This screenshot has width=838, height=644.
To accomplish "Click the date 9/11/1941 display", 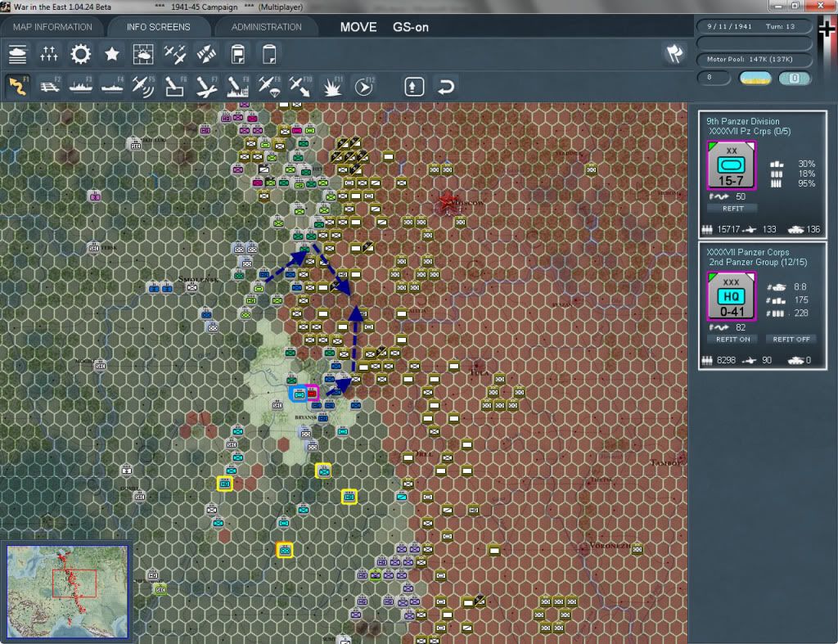I will click(729, 26).
